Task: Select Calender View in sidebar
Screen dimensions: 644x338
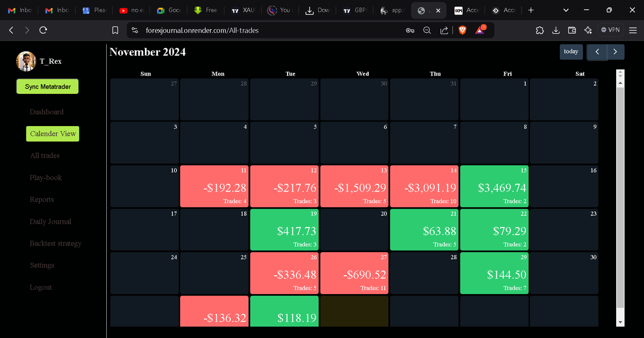Action: (53, 134)
